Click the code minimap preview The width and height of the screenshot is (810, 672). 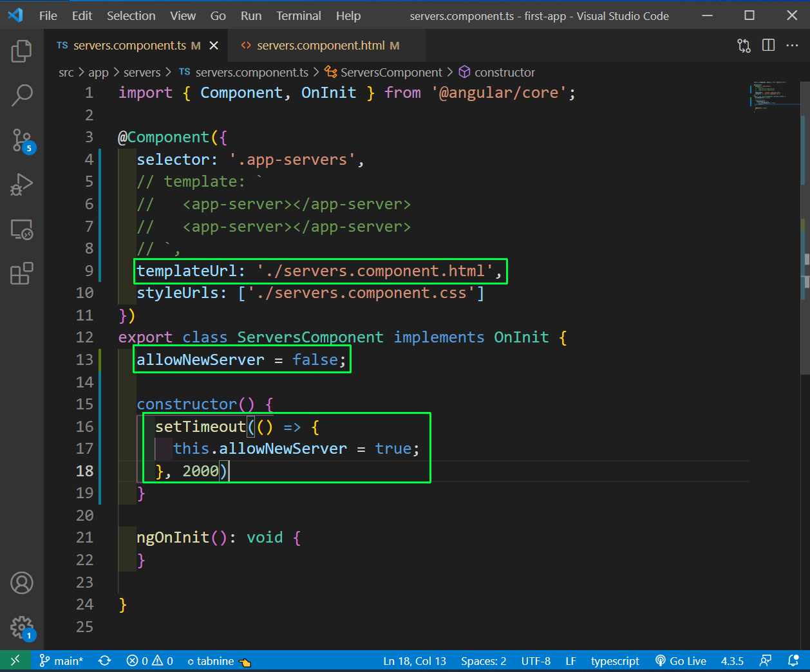click(775, 97)
